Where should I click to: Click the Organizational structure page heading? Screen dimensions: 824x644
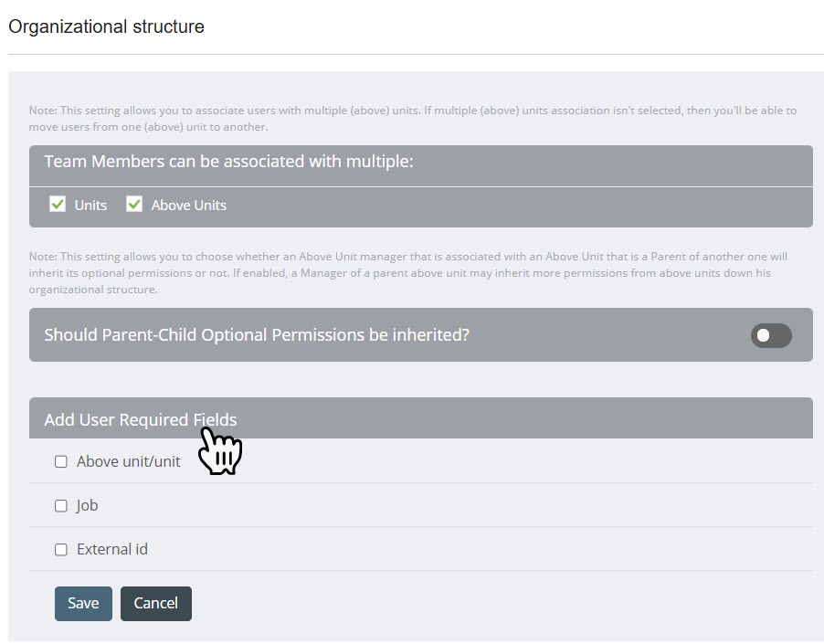pyautogui.click(x=106, y=26)
